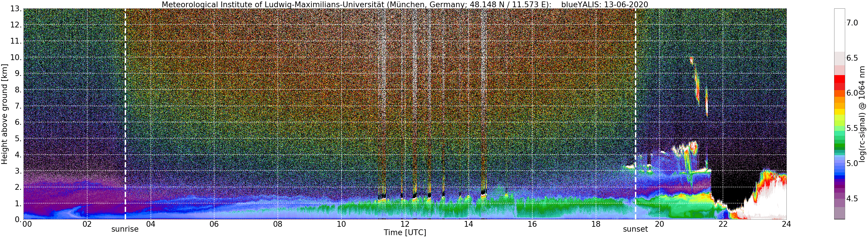Click the white top segment of the colorbar

[x=839, y=30]
